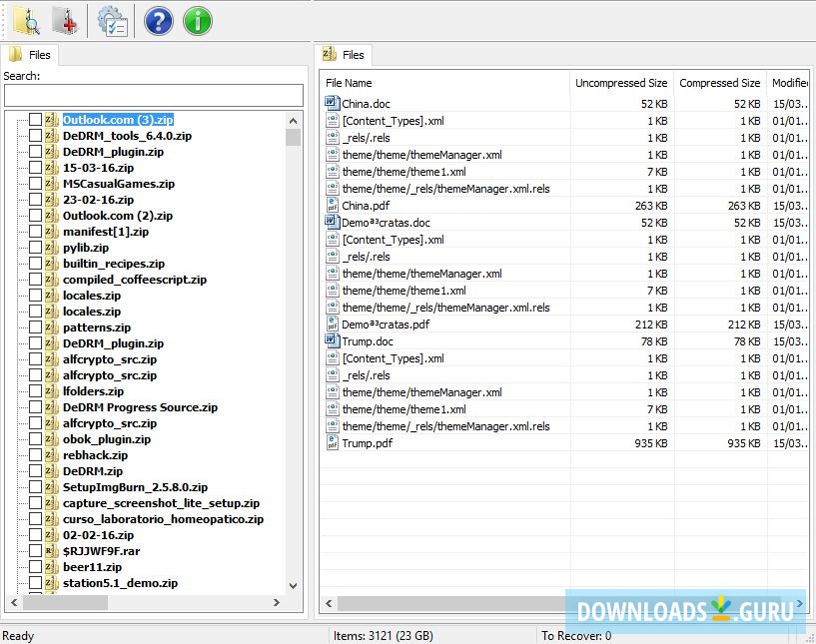Viewport: 816px width, 644px height.
Task: Click the document icon beside Trump.doc
Action: 331,341
